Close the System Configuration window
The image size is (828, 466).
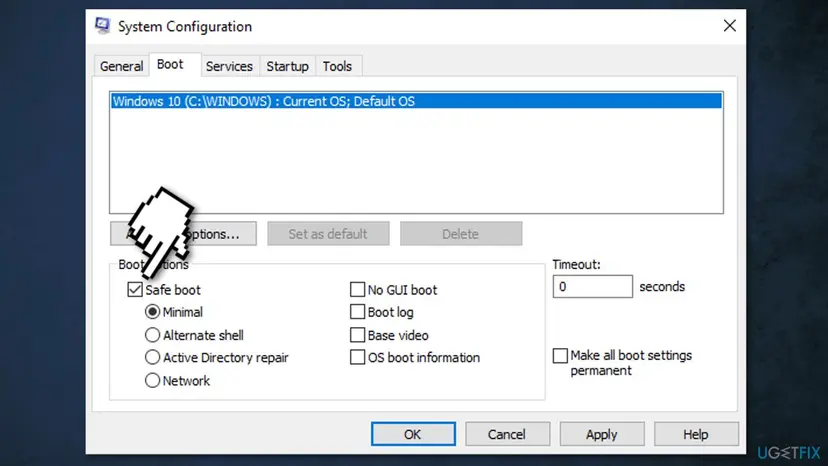click(x=729, y=26)
